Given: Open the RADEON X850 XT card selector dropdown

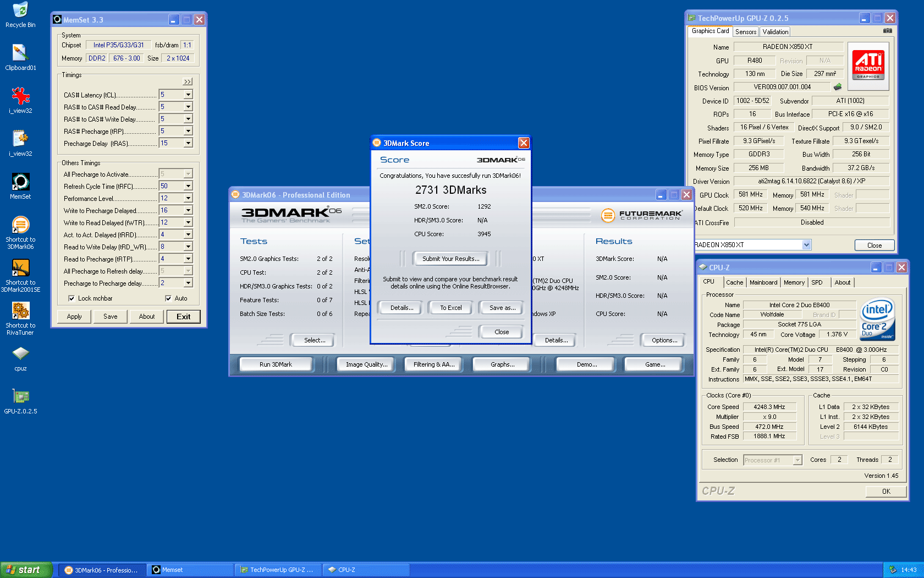Looking at the screenshot, I should 806,245.
